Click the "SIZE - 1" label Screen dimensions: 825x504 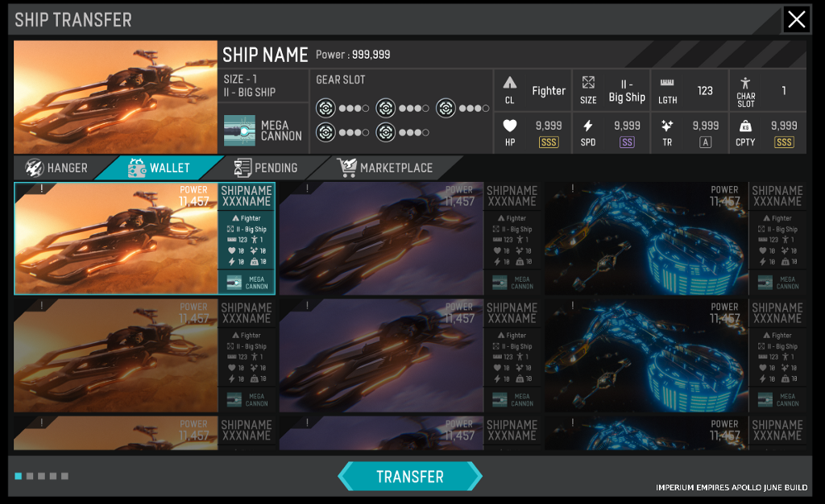pyautogui.click(x=240, y=80)
